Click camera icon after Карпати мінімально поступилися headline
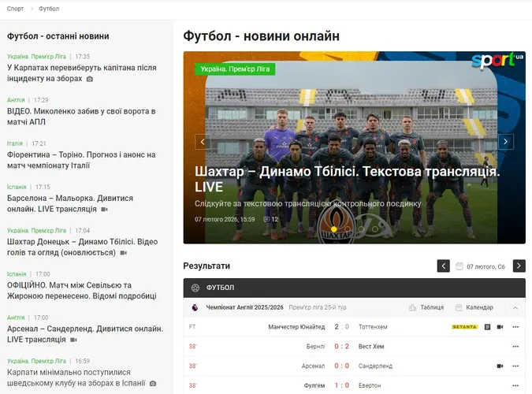Screen dimensions: 532x394 point(153,383)
